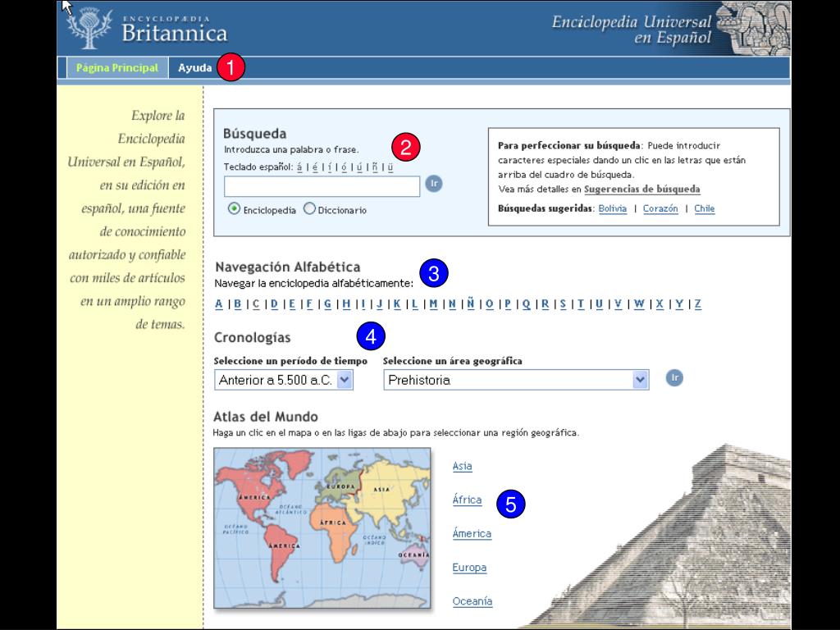This screenshot has height=630, width=840.
Task: Browse encyclopedia entries under letter P
Action: coord(508,304)
